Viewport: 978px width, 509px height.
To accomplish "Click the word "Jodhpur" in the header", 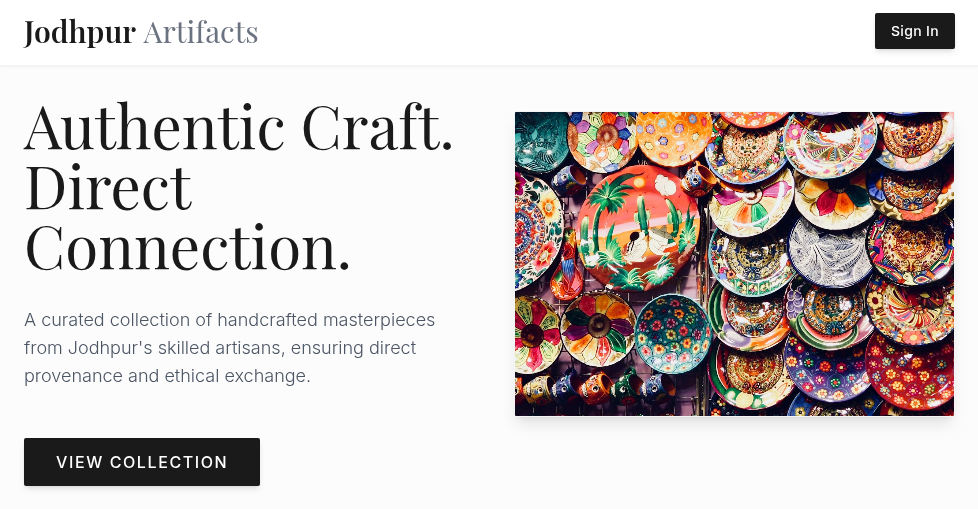I will 80,32.
